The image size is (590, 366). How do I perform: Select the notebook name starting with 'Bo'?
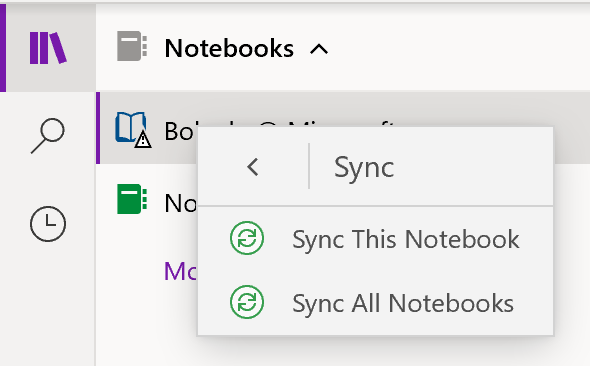(x=180, y=131)
